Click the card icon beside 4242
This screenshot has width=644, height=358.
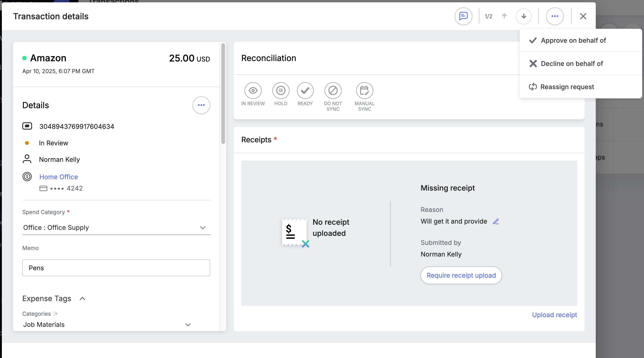(43, 188)
